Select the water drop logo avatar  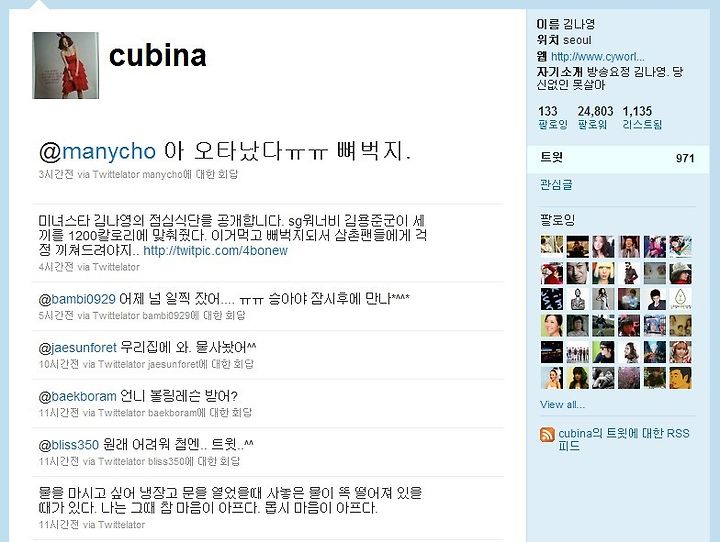coord(681,299)
